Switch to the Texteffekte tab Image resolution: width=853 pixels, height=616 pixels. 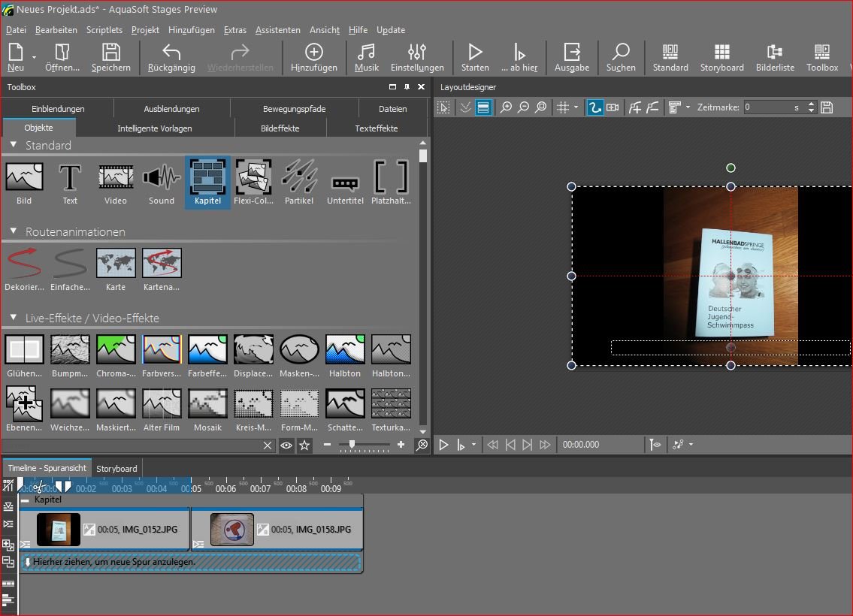(376, 128)
